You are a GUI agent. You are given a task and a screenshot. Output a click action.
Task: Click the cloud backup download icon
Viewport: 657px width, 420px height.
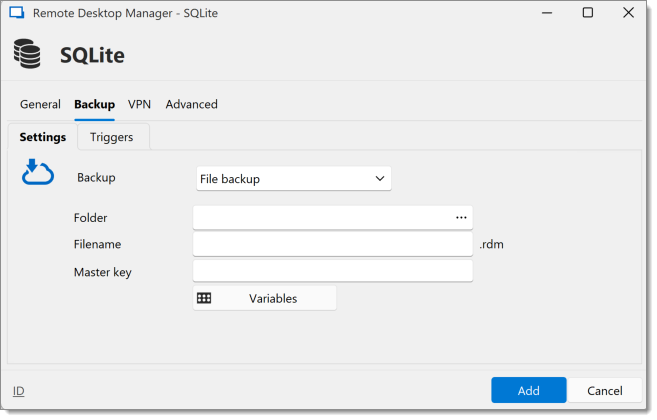[38, 172]
